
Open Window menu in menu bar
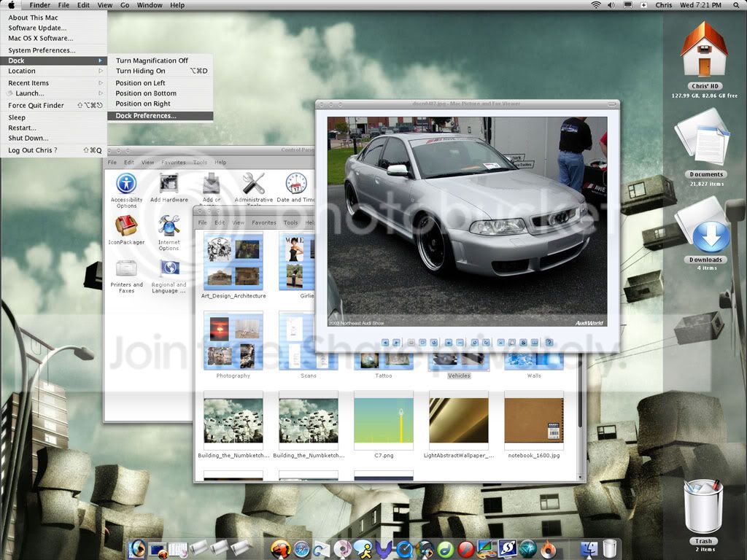pyautogui.click(x=150, y=5)
